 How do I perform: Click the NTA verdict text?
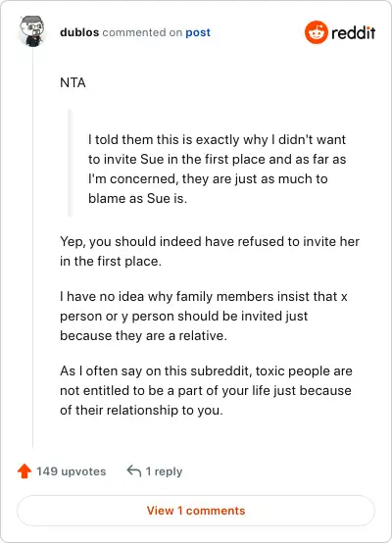coord(73,82)
